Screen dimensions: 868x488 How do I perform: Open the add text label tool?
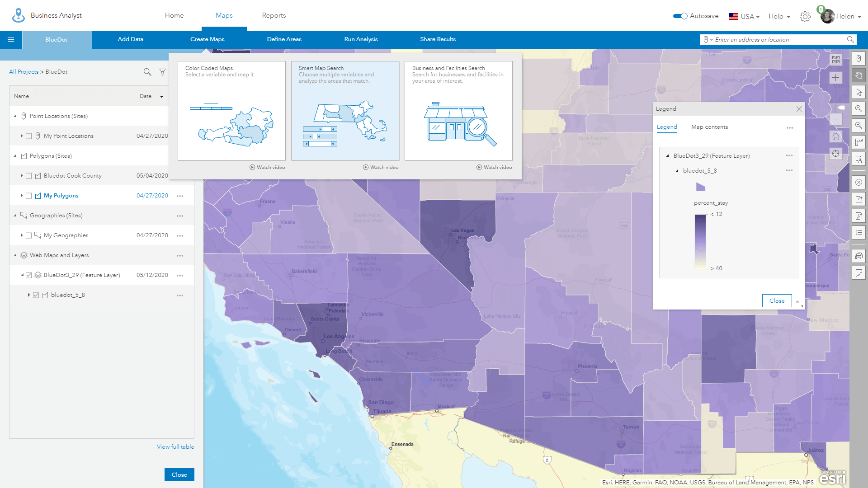tap(859, 159)
